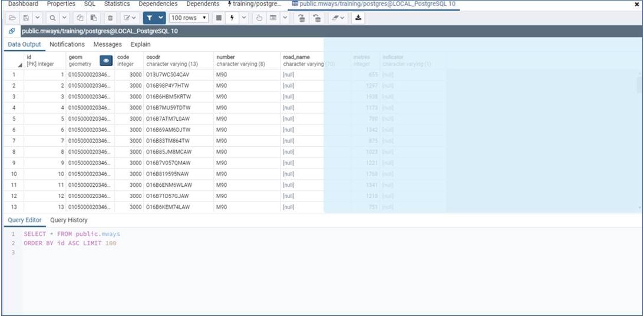Viewport: 644px width, 317px height.
Task: Select the id column header
Action: 45,60
